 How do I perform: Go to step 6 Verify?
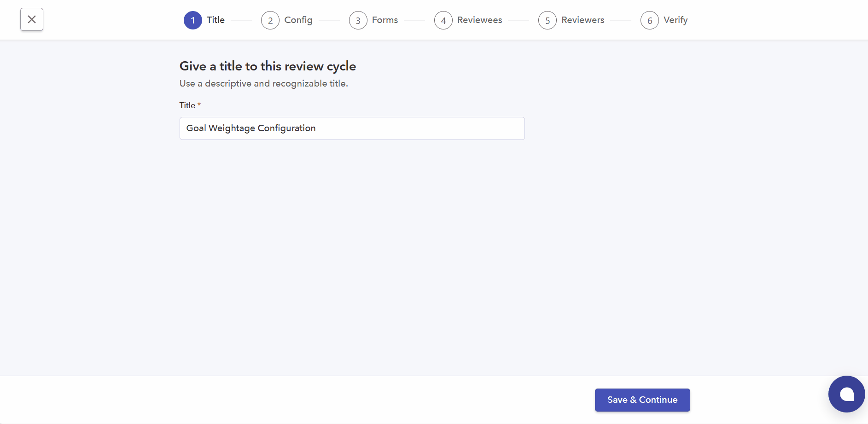(x=664, y=20)
